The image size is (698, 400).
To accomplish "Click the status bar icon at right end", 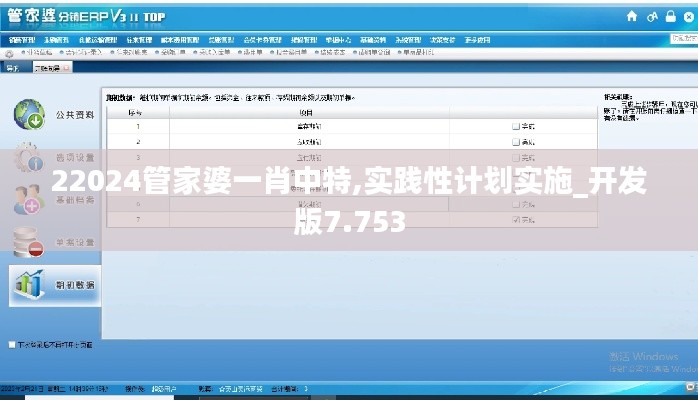I will click(691, 388).
